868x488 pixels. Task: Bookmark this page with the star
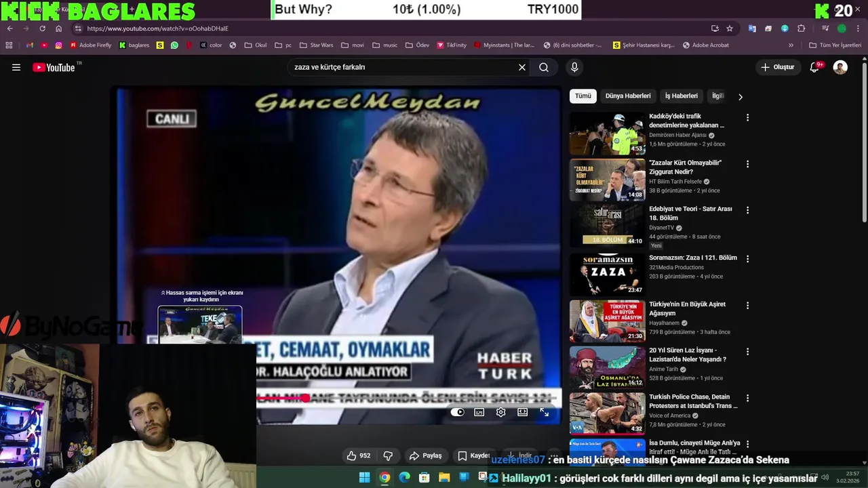tap(730, 28)
